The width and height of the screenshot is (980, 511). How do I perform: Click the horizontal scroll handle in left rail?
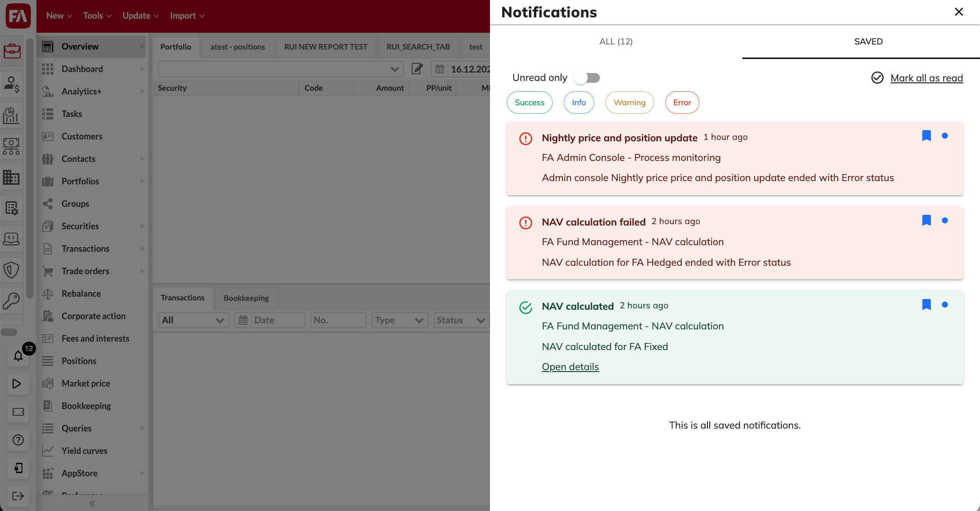(9, 332)
